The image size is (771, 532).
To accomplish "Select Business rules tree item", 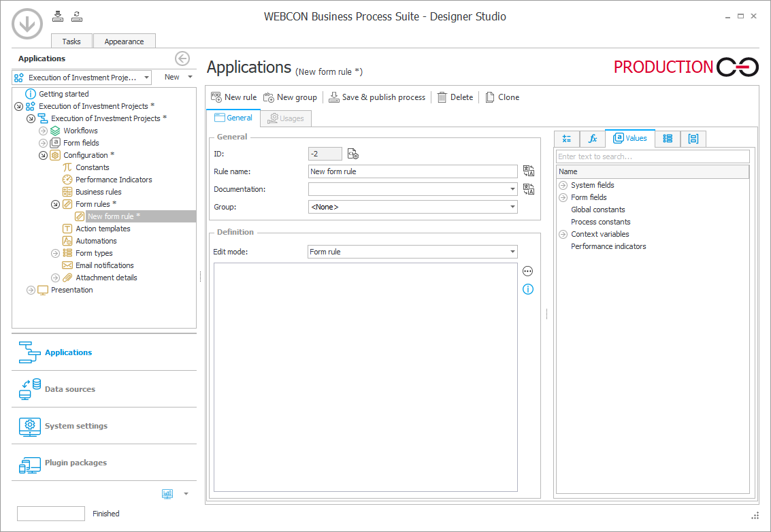I will pos(99,192).
